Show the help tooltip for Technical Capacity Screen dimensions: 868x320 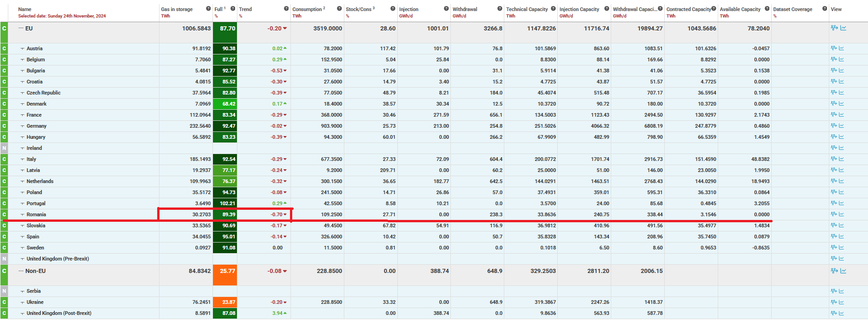coord(553,9)
